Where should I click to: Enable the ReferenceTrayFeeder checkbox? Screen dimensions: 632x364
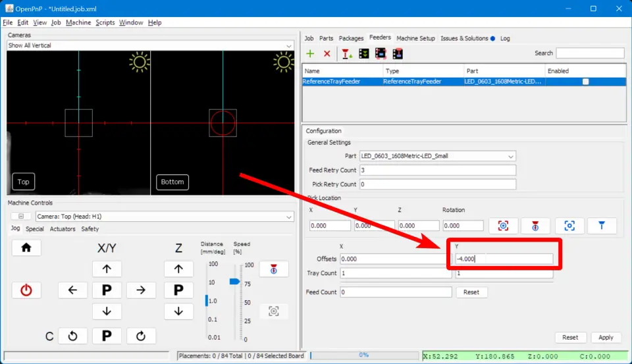tap(585, 82)
